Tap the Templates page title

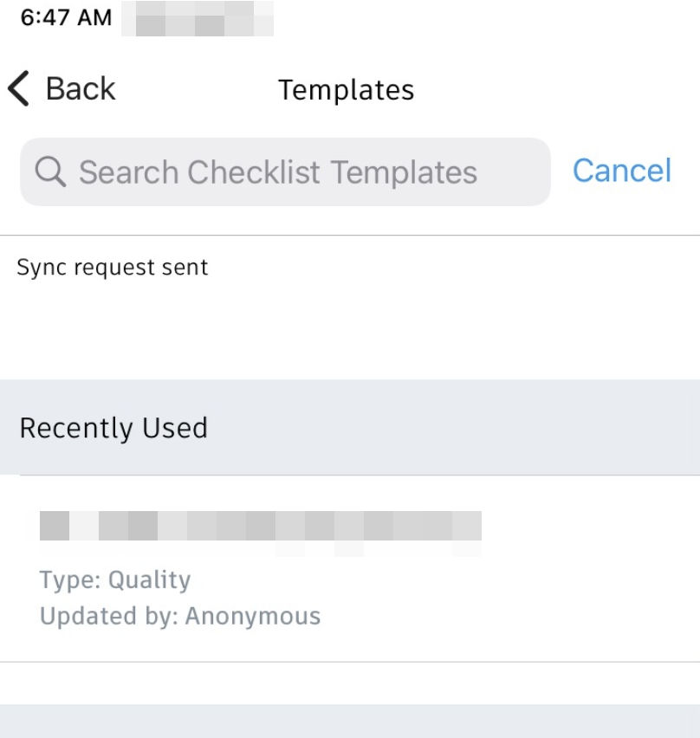pos(346,90)
